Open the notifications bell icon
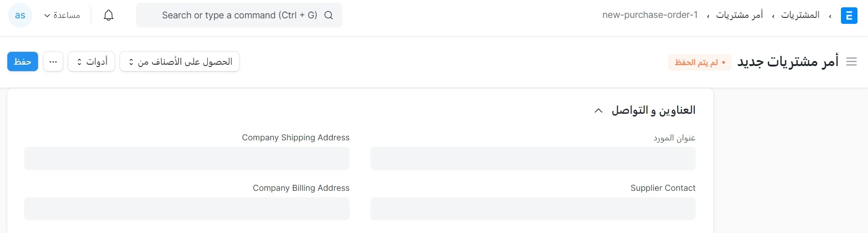 [x=109, y=15]
